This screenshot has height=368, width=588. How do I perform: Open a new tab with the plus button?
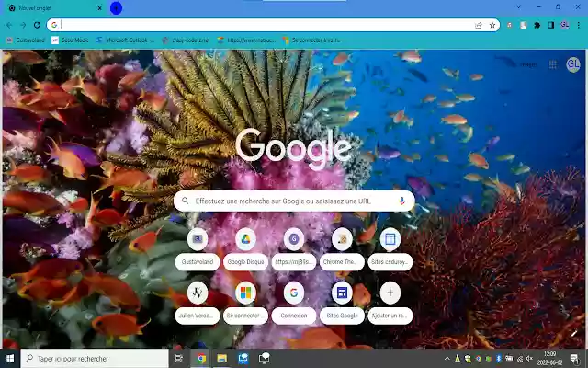pyautogui.click(x=116, y=8)
